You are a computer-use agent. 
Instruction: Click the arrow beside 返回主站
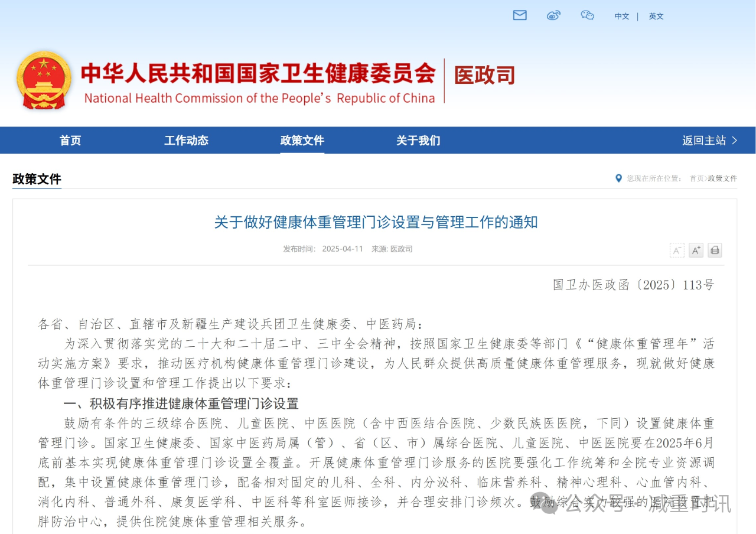pos(735,141)
